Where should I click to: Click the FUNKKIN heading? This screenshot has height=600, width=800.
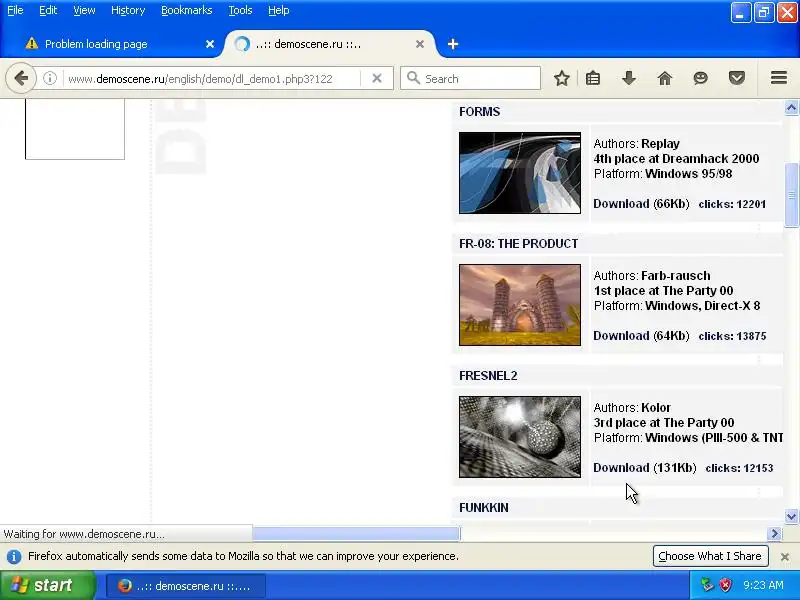484,508
